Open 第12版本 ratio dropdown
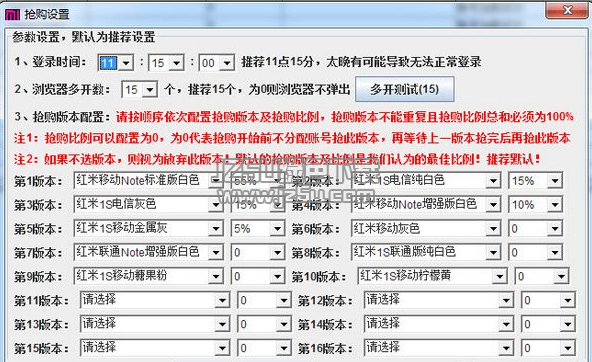 [548, 300]
